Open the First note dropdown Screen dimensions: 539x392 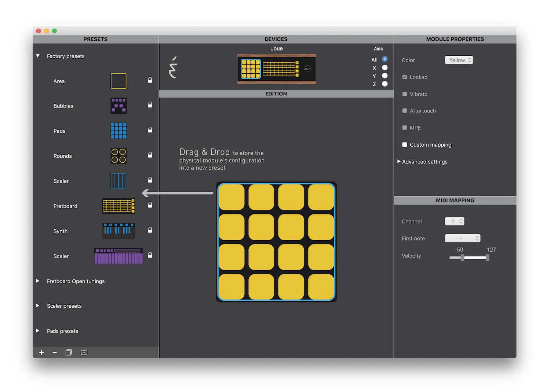[x=462, y=238]
